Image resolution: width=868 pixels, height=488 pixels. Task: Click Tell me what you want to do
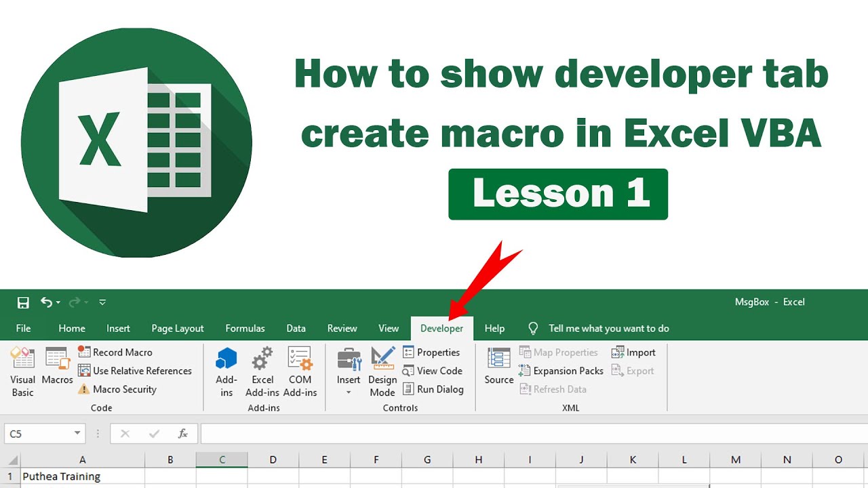[609, 328]
